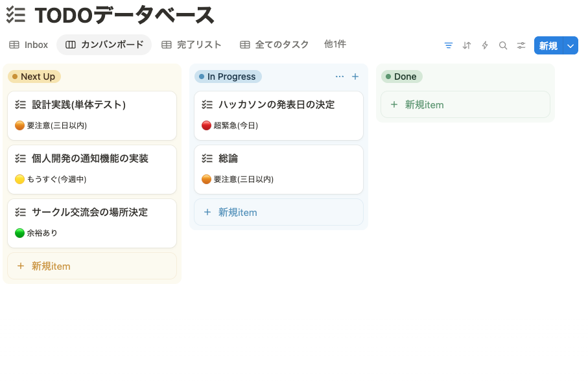Viewport: 588px width, 389px height.
Task: Select 要注意(三日以内) tag on 設計実践 card
Action: click(51, 125)
